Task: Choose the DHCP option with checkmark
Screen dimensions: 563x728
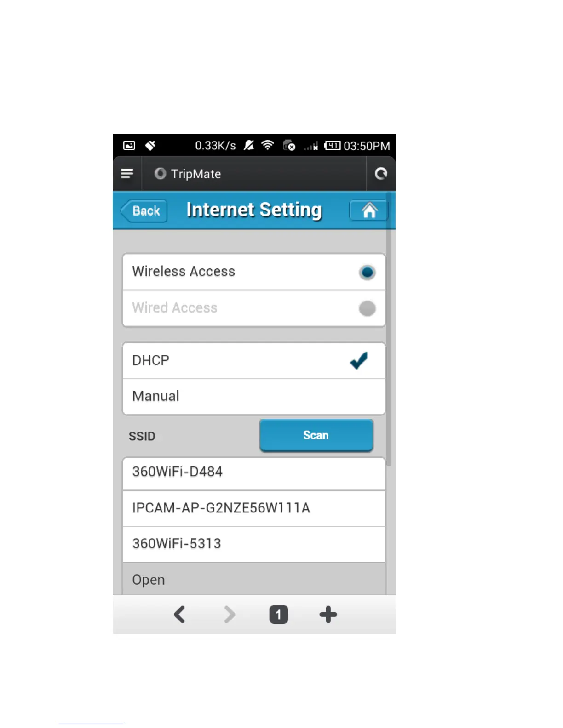Action: [254, 361]
